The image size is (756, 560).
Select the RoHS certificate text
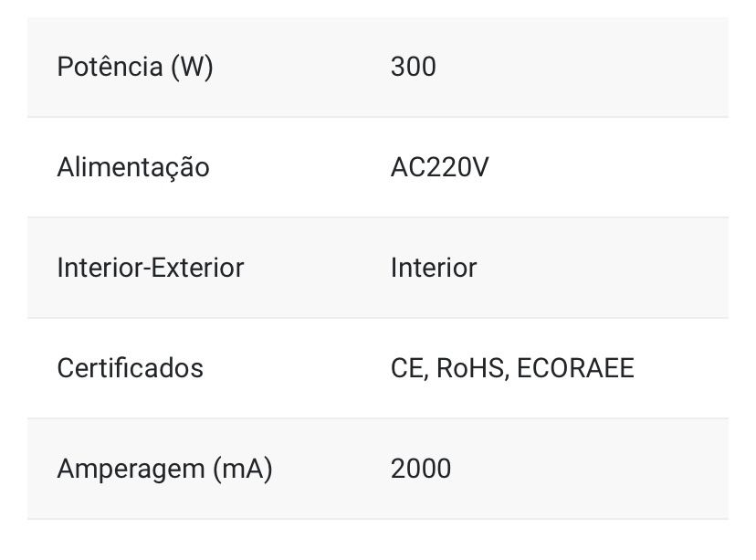click(x=470, y=368)
